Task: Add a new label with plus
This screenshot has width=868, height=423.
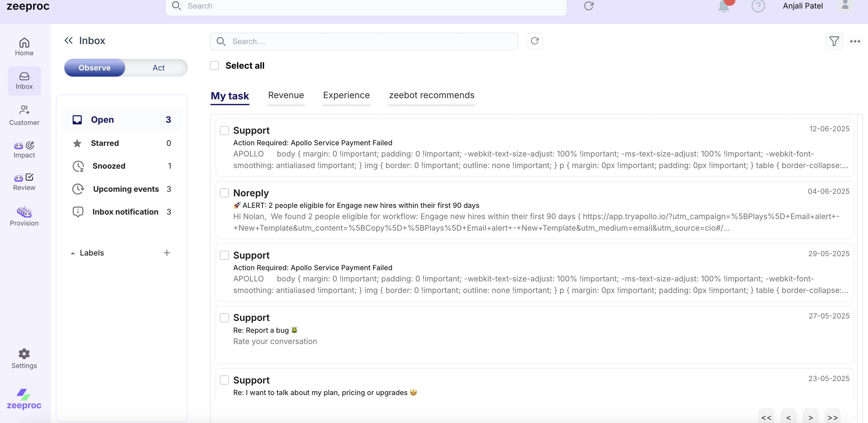Action: [x=167, y=253]
